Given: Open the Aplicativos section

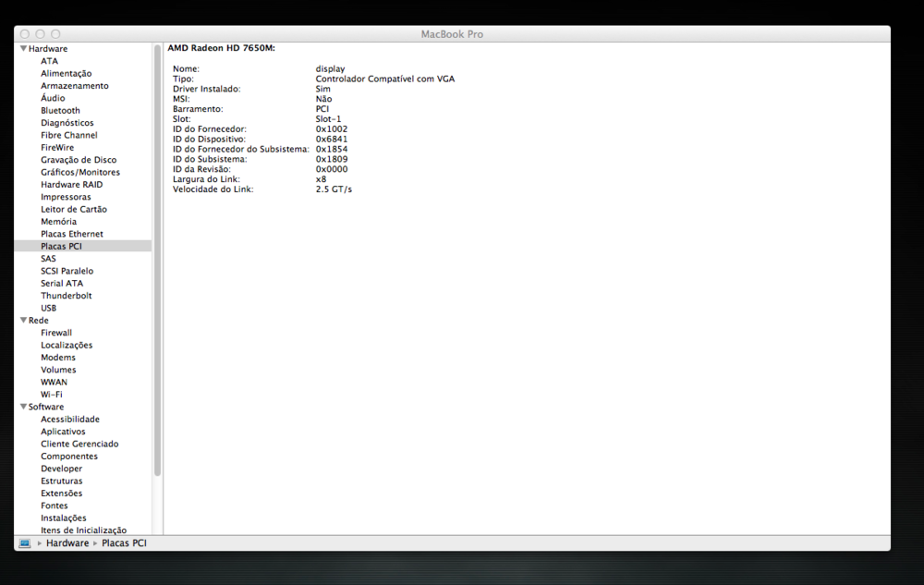Looking at the screenshot, I should click(63, 431).
